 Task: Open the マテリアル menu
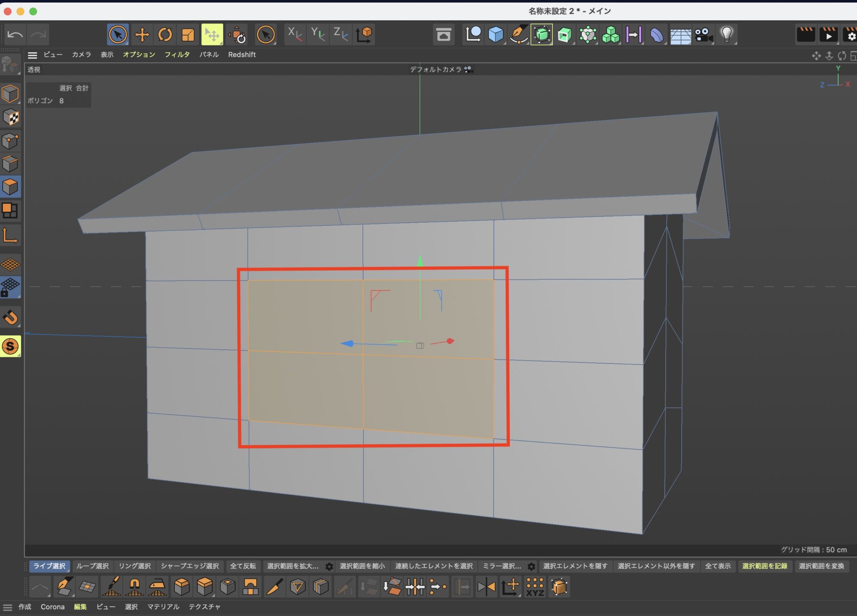tap(163, 607)
